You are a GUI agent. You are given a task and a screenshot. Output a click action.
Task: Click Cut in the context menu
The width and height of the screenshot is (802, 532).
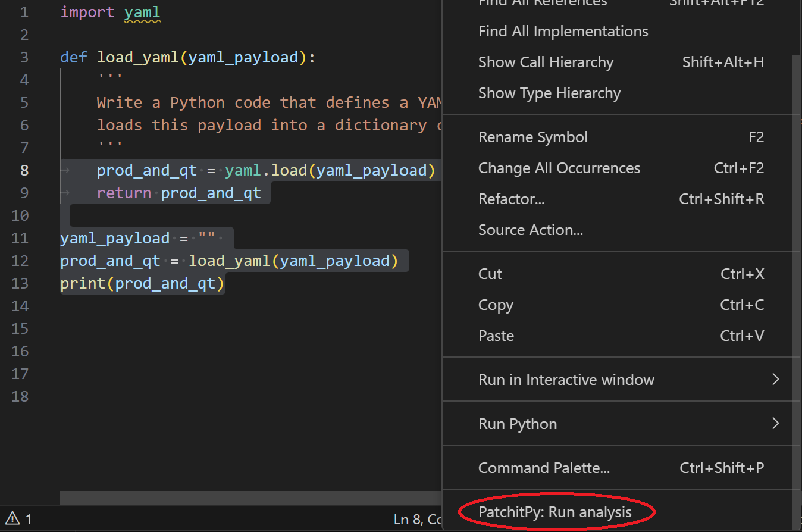coord(490,274)
